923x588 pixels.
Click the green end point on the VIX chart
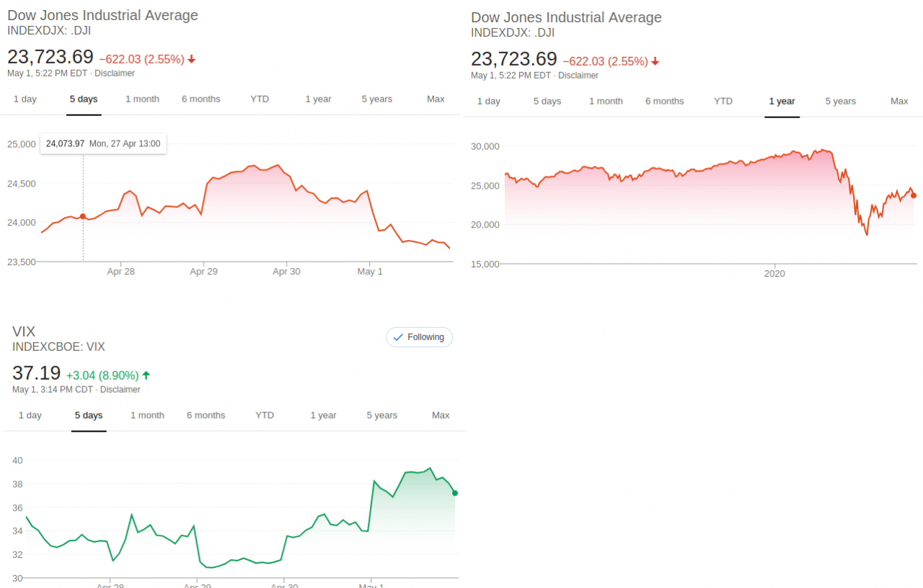pos(455,493)
